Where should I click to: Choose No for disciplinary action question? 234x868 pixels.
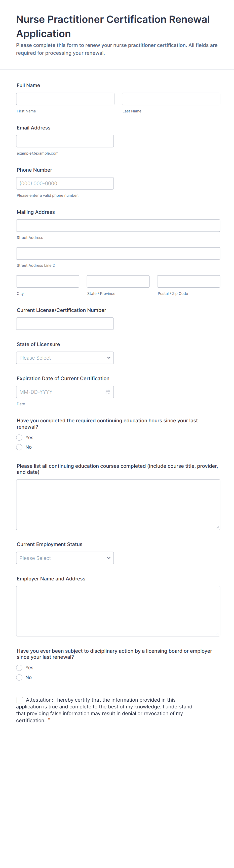[19, 677]
